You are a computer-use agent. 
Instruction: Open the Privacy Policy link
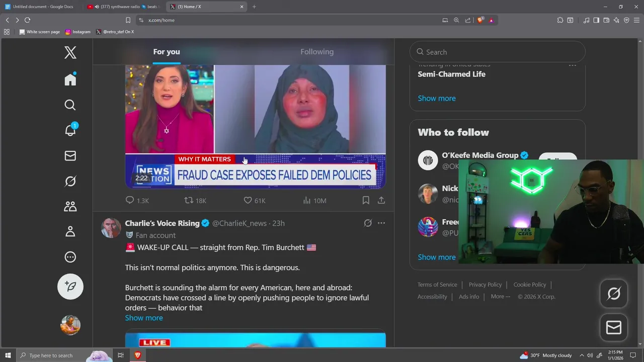[485, 285]
